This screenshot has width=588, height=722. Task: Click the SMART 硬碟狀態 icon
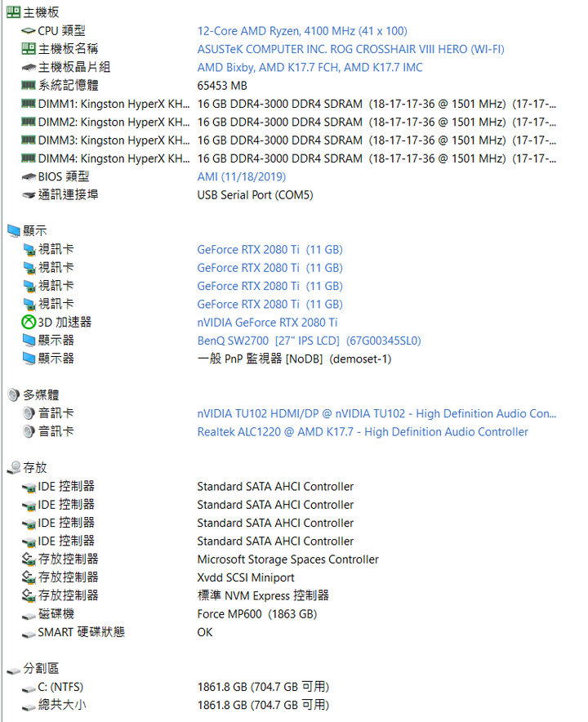(x=29, y=633)
